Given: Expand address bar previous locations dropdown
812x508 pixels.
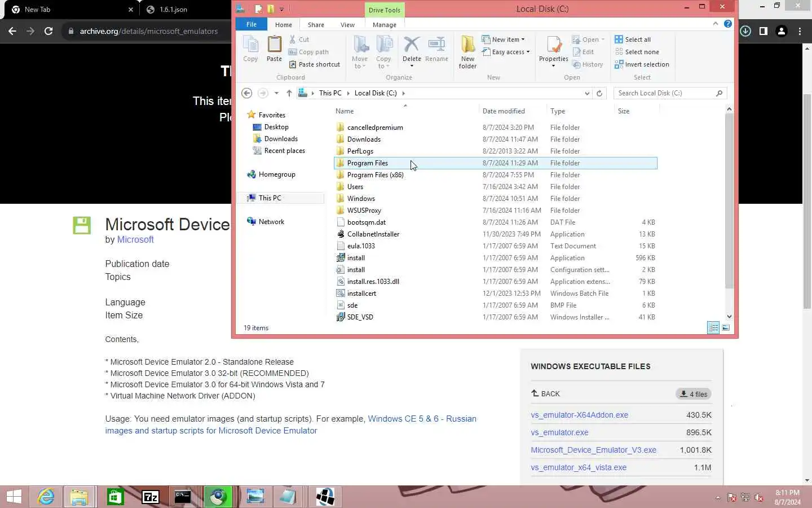Looking at the screenshot, I should (x=587, y=93).
